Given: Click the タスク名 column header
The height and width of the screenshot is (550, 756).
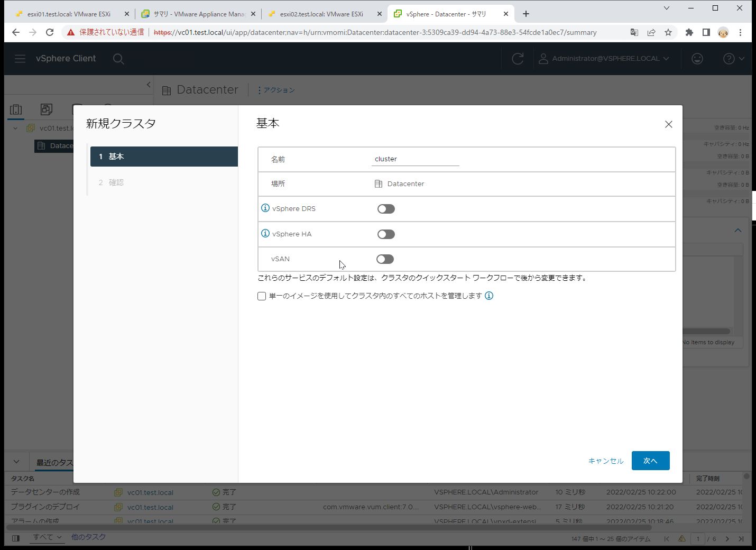Looking at the screenshot, I should click(23, 479).
